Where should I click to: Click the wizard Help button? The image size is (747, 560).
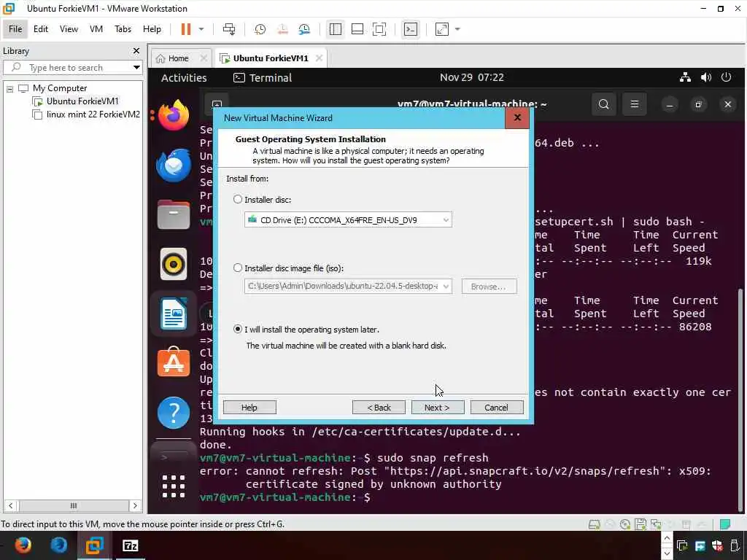pyautogui.click(x=249, y=407)
